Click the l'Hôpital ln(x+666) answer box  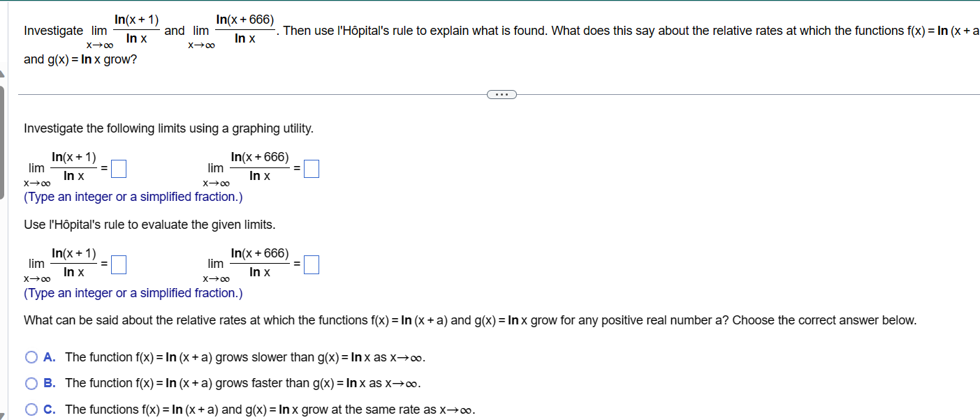point(312,264)
